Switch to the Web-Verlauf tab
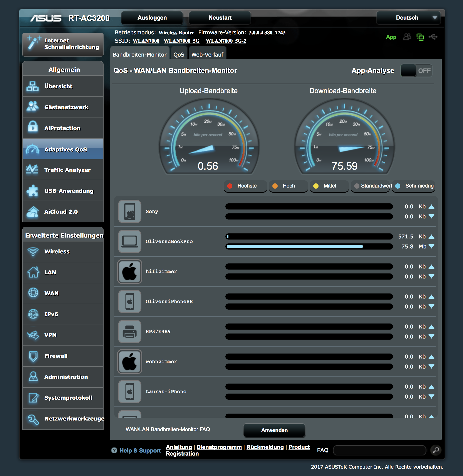Viewport: 463px width, 476px height. click(207, 55)
